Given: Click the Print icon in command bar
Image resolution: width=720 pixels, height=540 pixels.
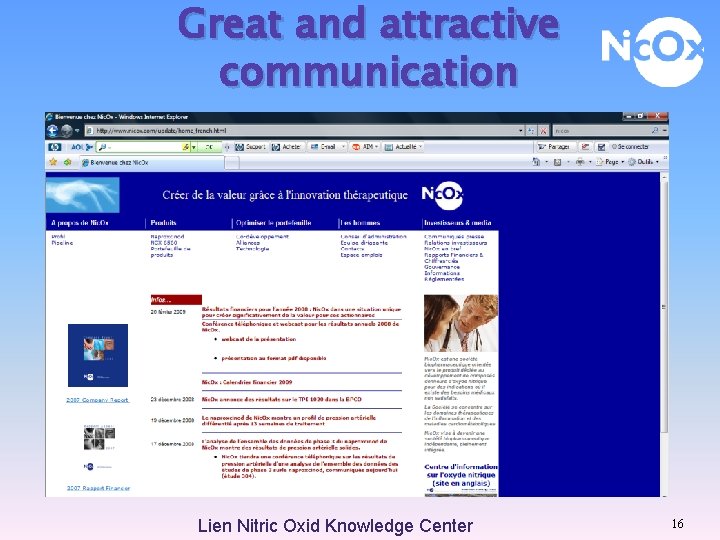Looking at the screenshot, I should coord(580,162).
